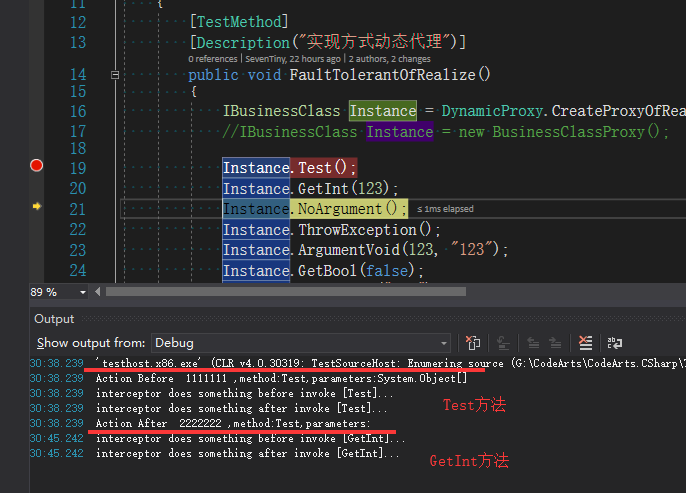
Task: Click the yellow current-statement arrow on line 21
Action: click(x=37, y=206)
